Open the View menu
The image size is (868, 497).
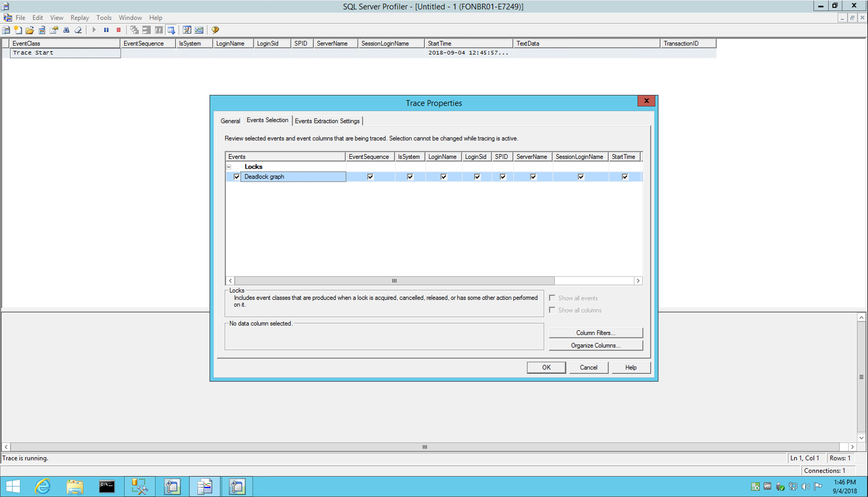(x=56, y=18)
